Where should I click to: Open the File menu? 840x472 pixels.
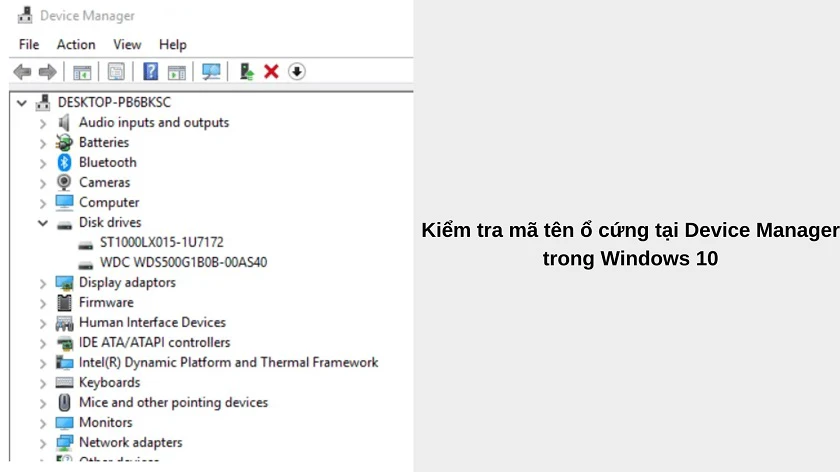point(29,44)
